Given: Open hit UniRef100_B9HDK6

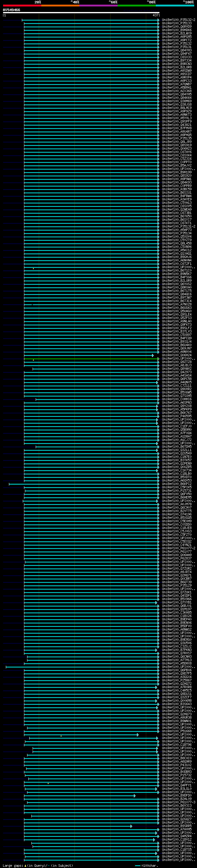Looking at the screenshot, I should [177, 30].
